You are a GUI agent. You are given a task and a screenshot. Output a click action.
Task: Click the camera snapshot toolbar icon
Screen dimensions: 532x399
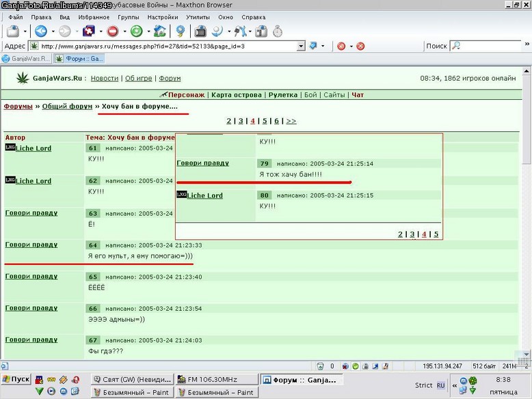pyautogui.click(x=200, y=31)
